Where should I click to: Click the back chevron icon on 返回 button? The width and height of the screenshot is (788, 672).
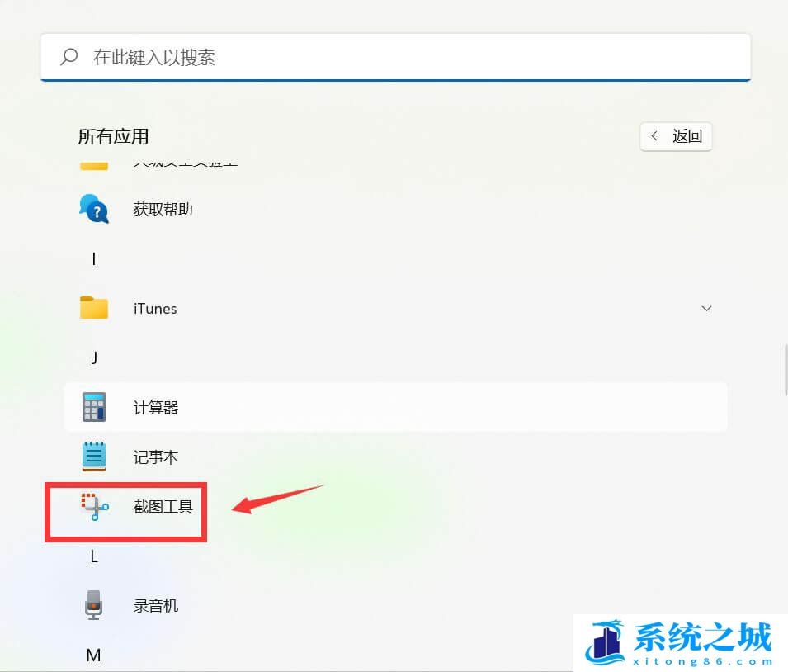(654, 136)
